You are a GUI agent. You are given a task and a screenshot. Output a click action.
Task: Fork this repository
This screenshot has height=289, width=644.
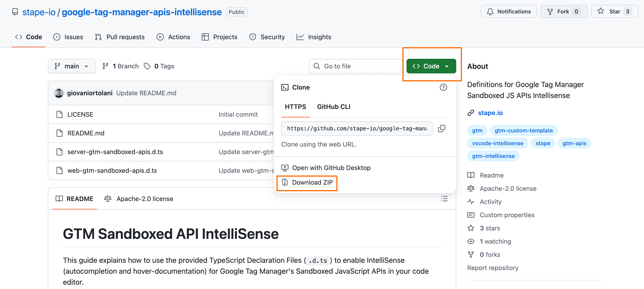coord(564,11)
